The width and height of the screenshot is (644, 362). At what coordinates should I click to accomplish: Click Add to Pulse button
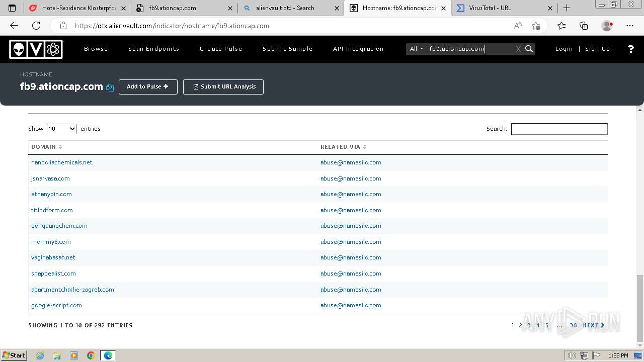tap(148, 86)
